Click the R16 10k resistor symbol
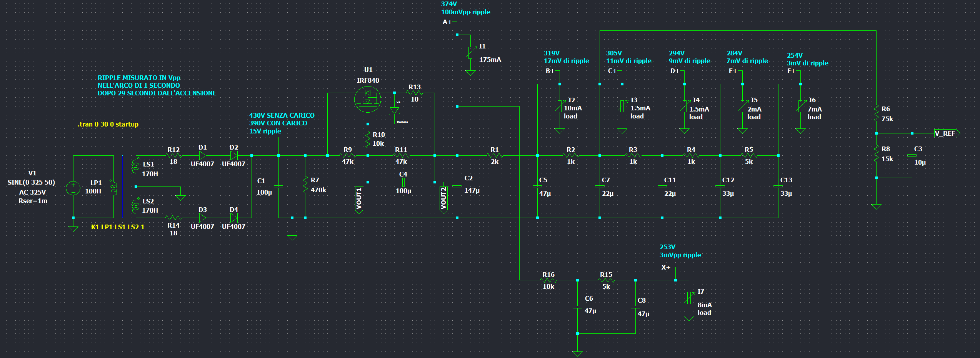980x358 pixels. coord(548,280)
